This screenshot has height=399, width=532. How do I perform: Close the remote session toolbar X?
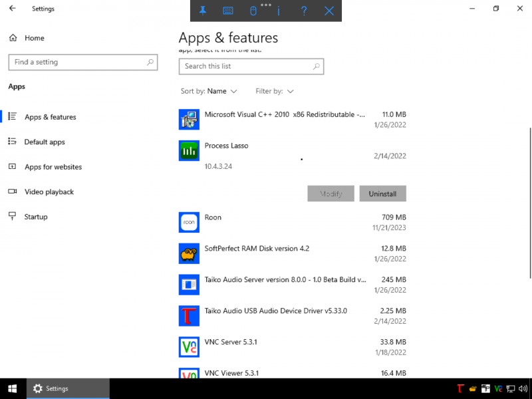(x=329, y=11)
